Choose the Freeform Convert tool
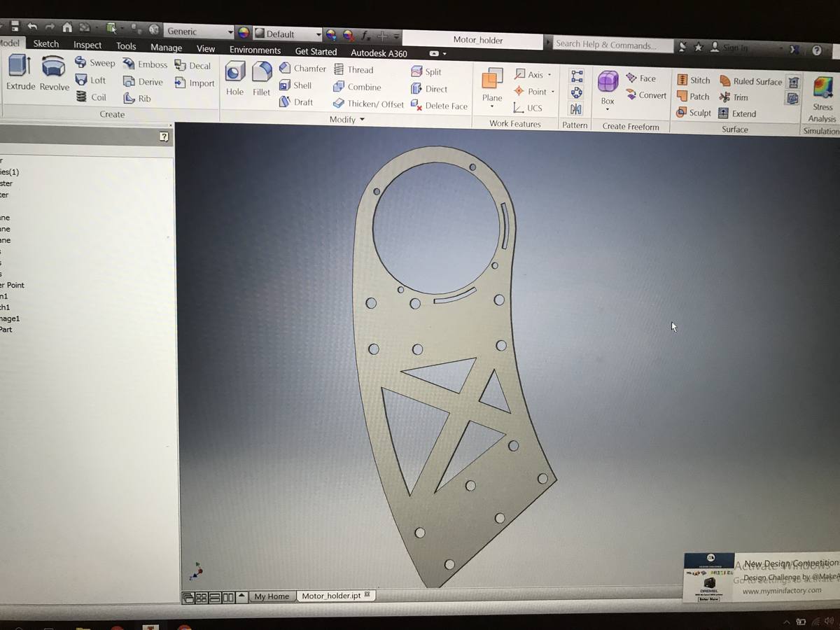This screenshot has height=630, width=840. 647,95
